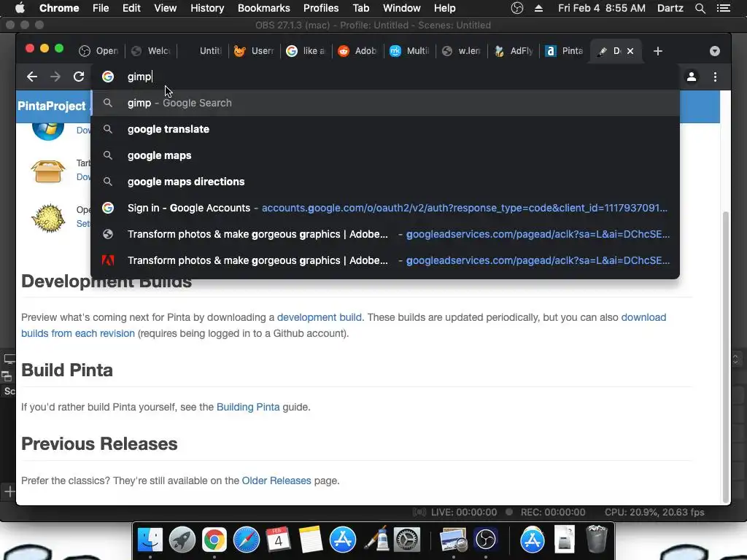Open the History menu
The width and height of the screenshot is (747, 560).
tap(207, 8)
